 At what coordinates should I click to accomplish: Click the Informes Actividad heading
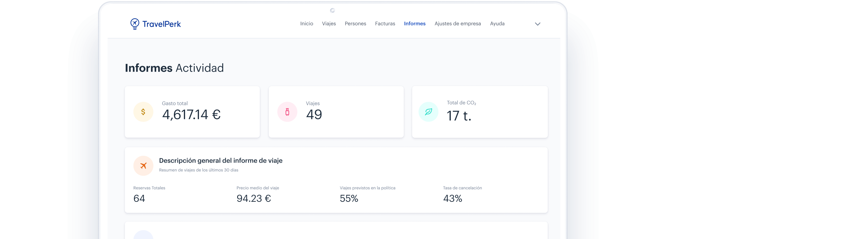point(174,68)
